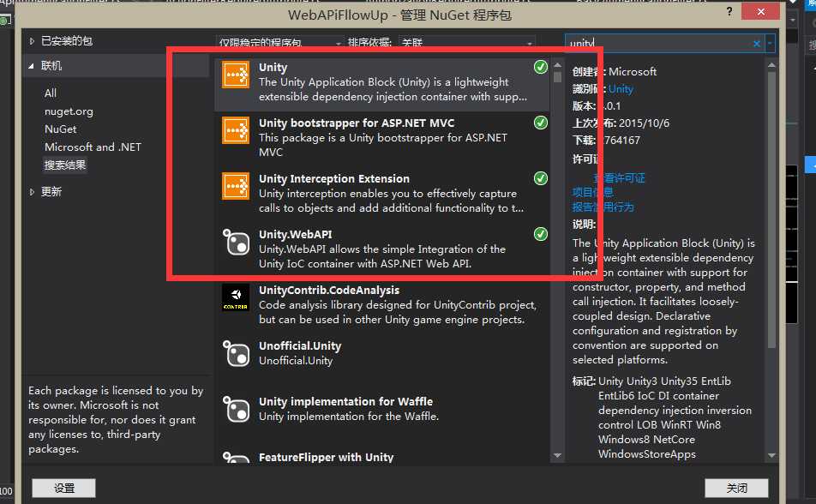The width and height of the screenshot is (816, 504).
Task: Open the search box dropdown arrow
Action: (769, 44)
